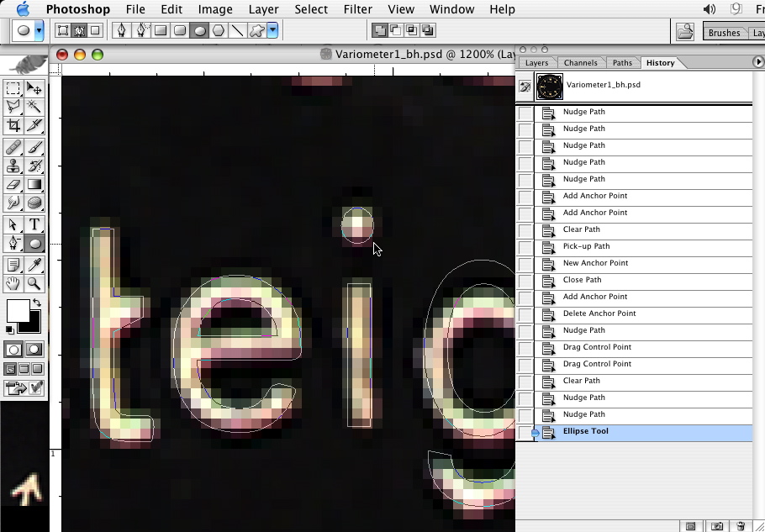Choose the Eyedropper tool
This screenshot has width=765, height=532.
(34, 265)
